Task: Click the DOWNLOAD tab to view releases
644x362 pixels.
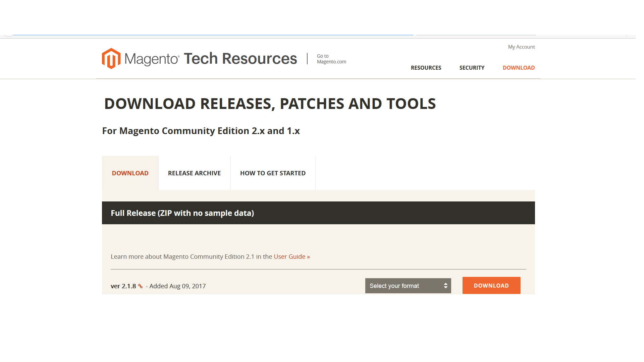Action: pos(130,173)
